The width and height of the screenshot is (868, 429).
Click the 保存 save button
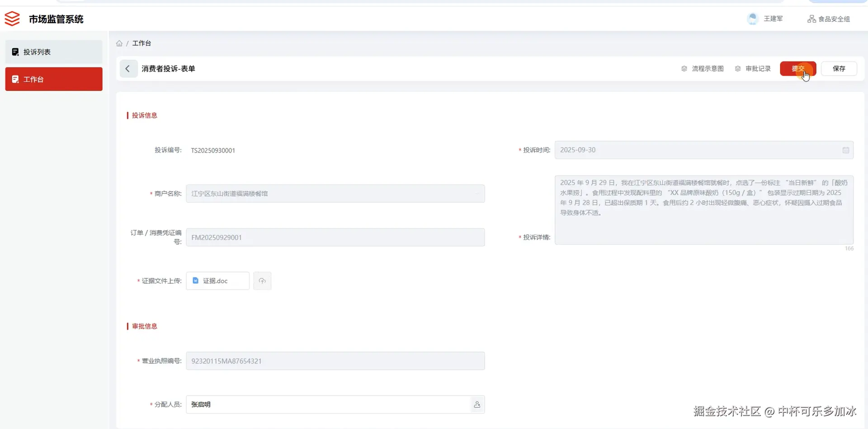839,69
